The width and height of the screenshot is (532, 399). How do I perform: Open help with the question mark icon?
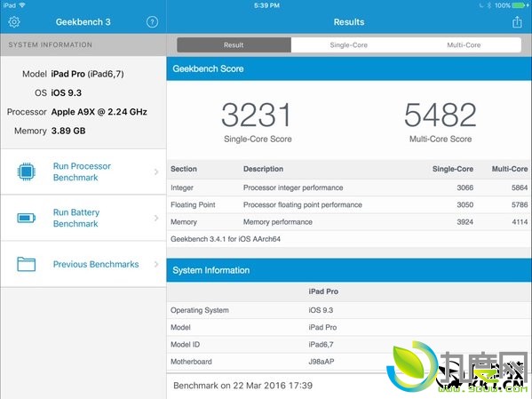pos(152,22)
